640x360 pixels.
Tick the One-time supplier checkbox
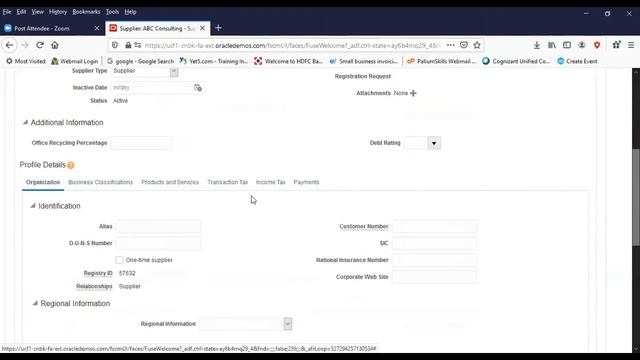pos(119,260)
